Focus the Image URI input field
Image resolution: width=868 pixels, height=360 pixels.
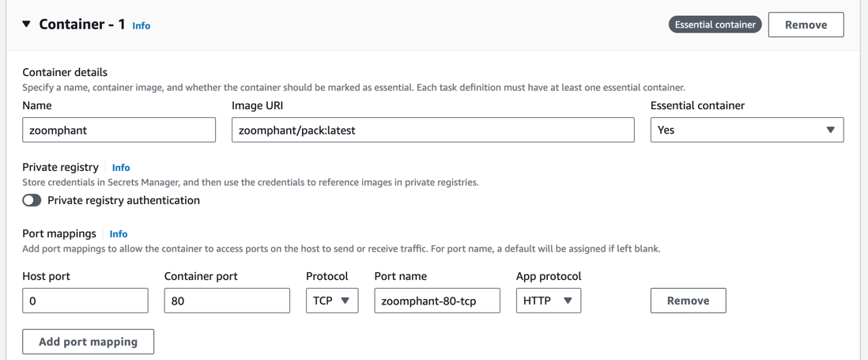432,130
